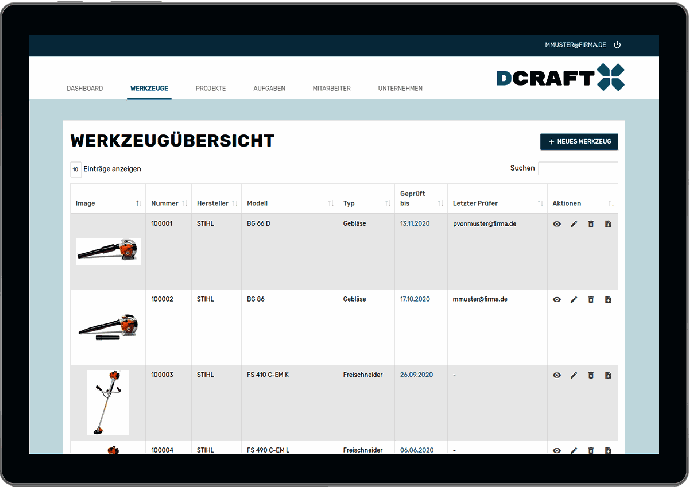The image size is (690, 487).
Task: Select the Gebläse type in row 100001
Action: point(354,223)
